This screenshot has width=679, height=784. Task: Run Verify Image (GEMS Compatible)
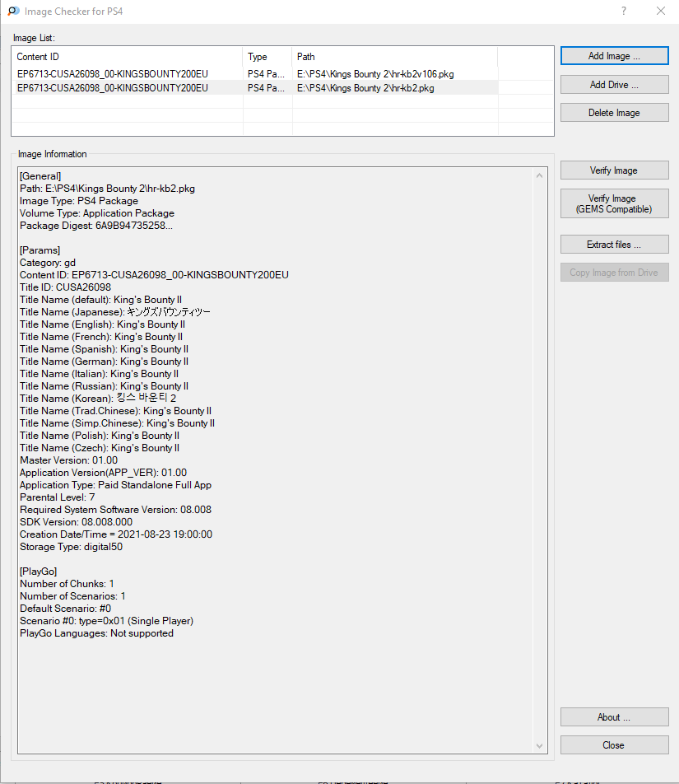click(614, 203)
